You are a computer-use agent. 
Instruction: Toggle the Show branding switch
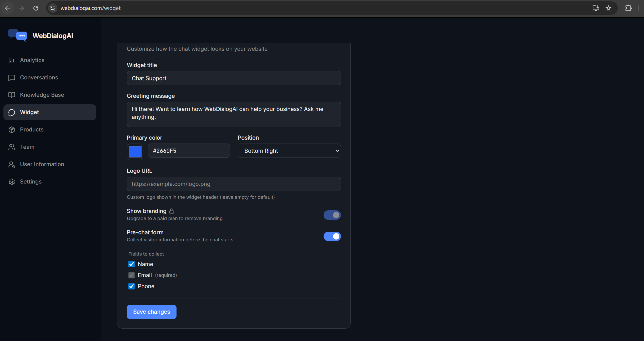point(332,215)
